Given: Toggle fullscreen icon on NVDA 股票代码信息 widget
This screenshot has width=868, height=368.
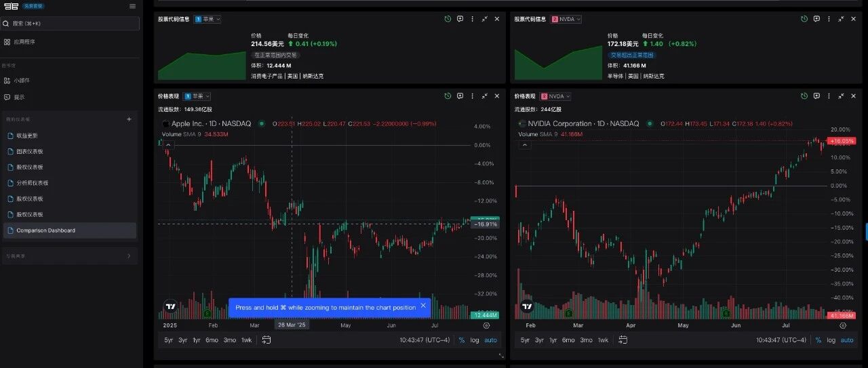Looking at the screenshot, I should point(842,19).
